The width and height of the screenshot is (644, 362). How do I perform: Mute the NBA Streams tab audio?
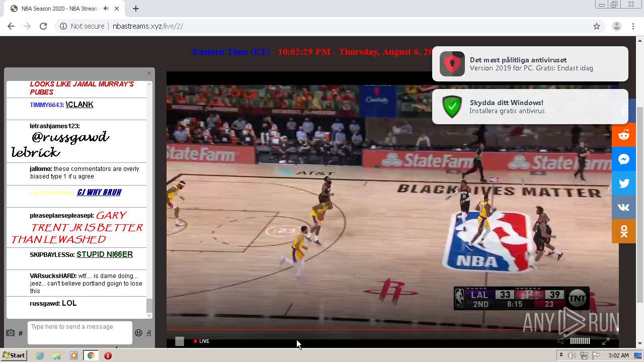106,9
